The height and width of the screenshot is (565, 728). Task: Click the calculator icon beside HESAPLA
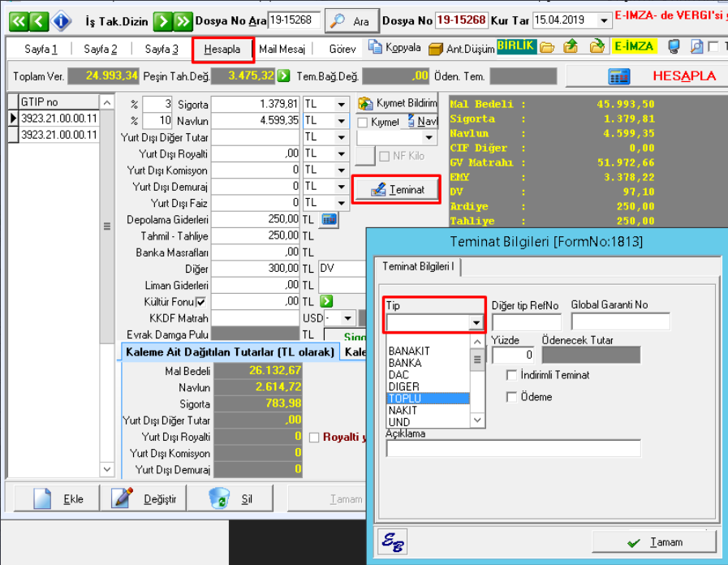click(x=619, y=76)
